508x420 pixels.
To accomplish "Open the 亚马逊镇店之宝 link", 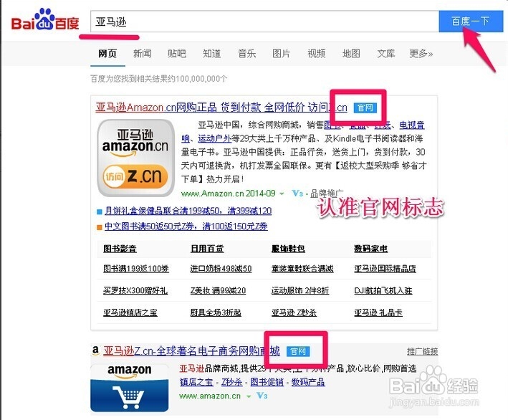I will 130,312.
